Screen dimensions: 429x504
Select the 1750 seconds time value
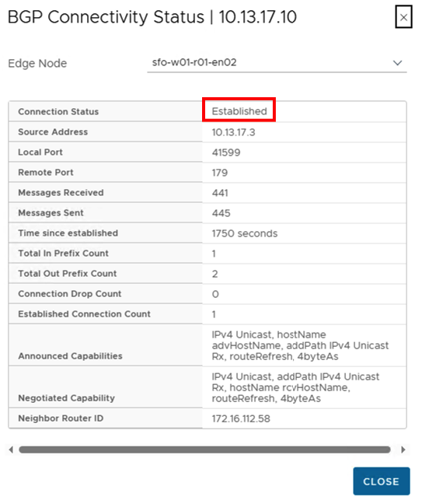tap(244, 233)
